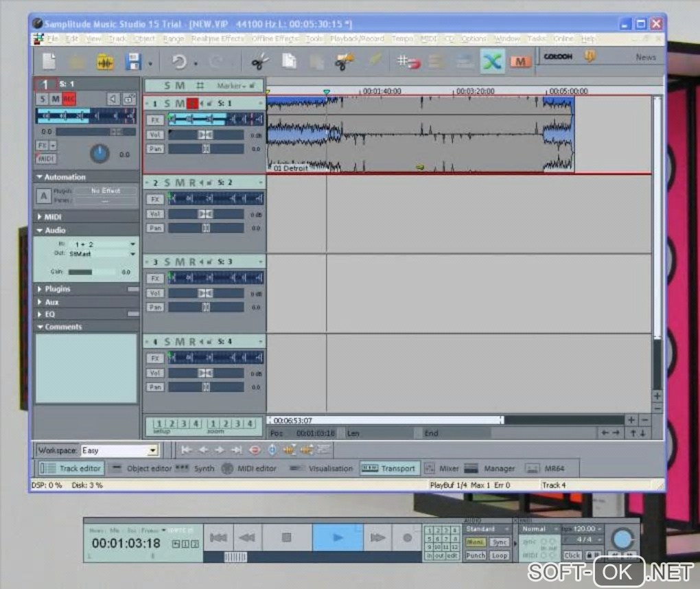
Task: Click the Gain slider in Audio section
Action: [91, 271]
